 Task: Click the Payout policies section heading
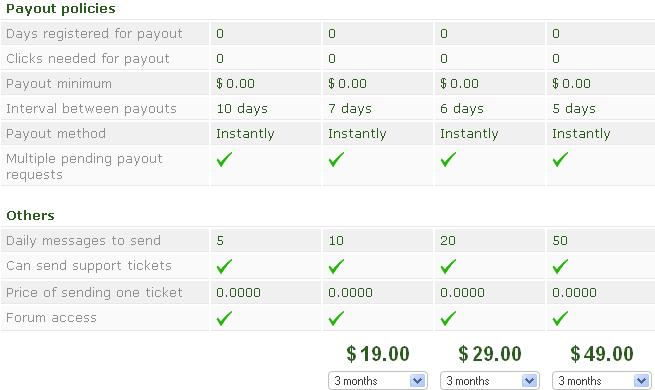pyautogui.click(x=61, y=9)
